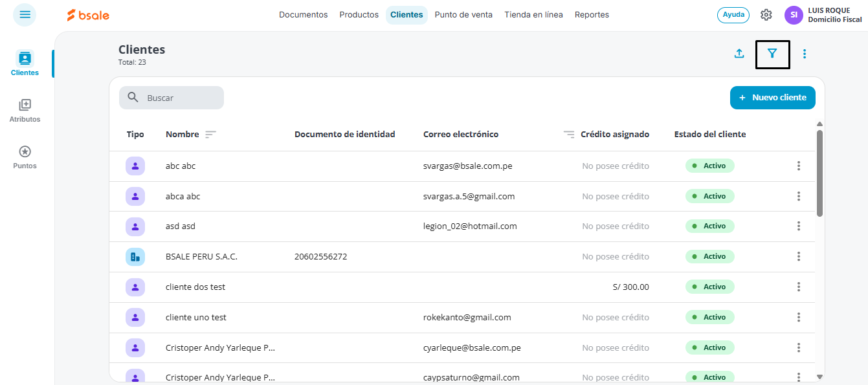868x385 pixels.
Task: Click the table vertical scrollbar thumb
Action: coord(819,173)
